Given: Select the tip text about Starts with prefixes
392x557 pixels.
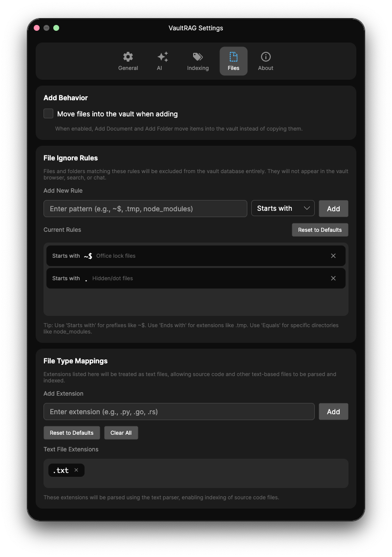Looking at the screenshot, I should [x=191, y=328].
